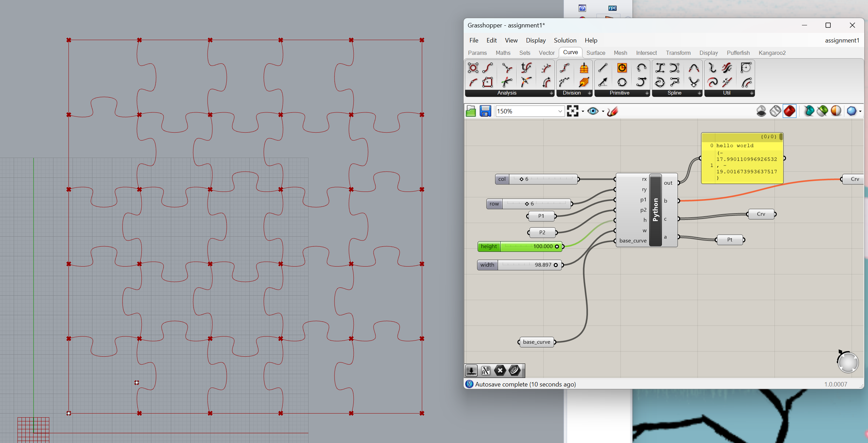Select the Line primitive tool

coord(603,68)
